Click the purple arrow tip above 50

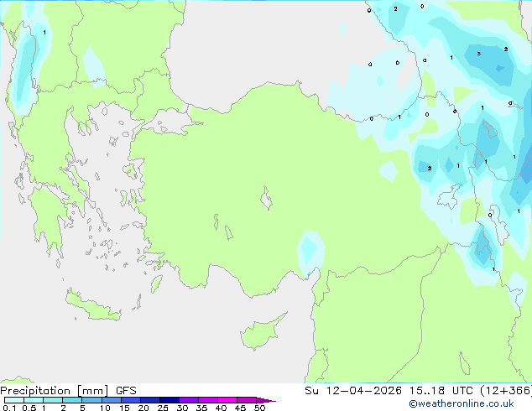pos(266,400)
